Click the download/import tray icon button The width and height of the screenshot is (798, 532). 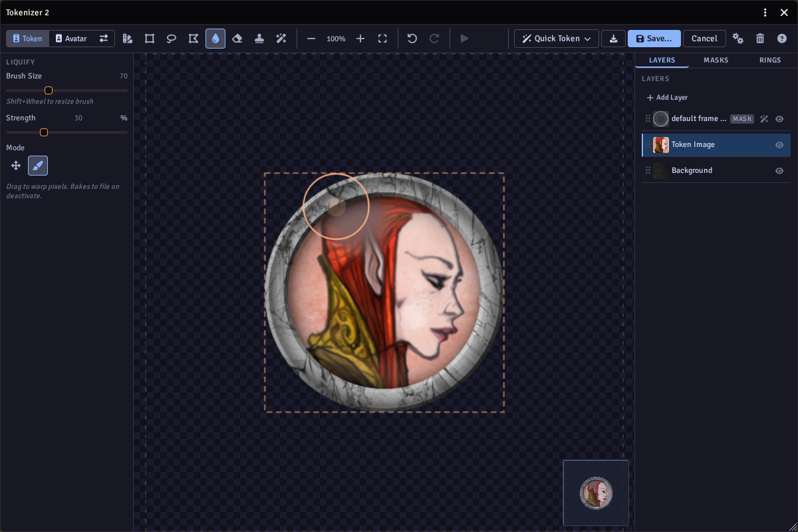tap(613, 39)
